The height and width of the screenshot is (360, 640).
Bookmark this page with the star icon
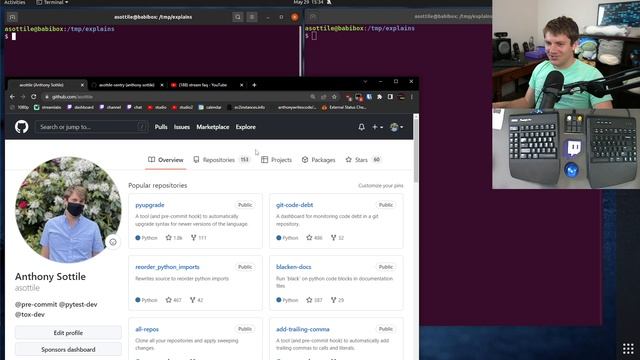[334, 97]
